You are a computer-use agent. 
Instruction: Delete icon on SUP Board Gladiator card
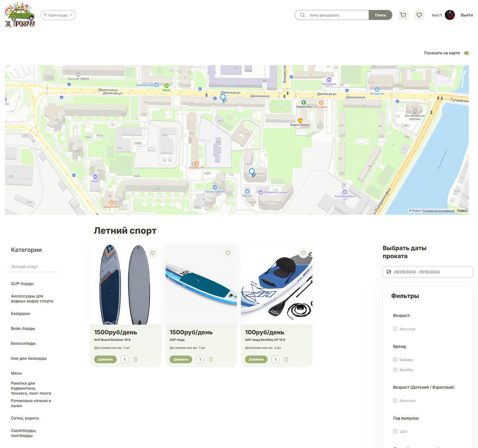click(x=135, y=360)
